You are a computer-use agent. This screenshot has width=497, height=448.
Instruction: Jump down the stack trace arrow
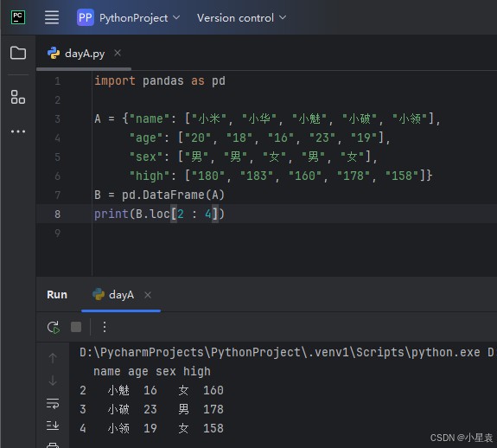(53, 381)
